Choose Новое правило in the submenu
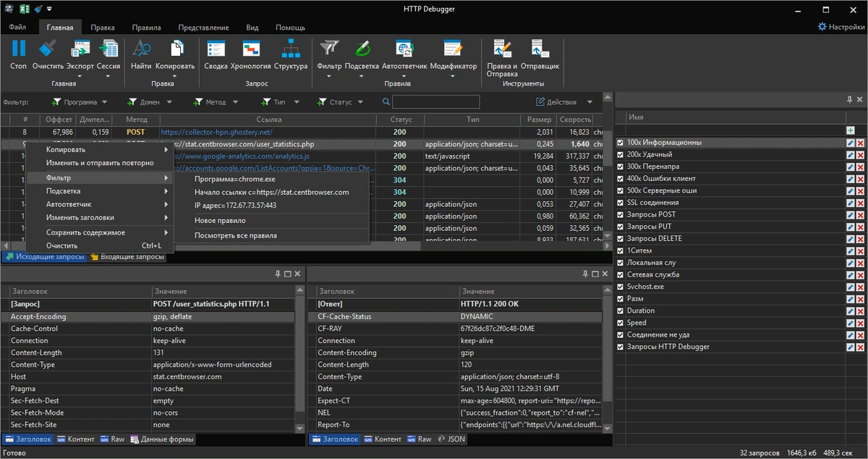The width and height of the screenshot is (868, 459). point(220,220)
